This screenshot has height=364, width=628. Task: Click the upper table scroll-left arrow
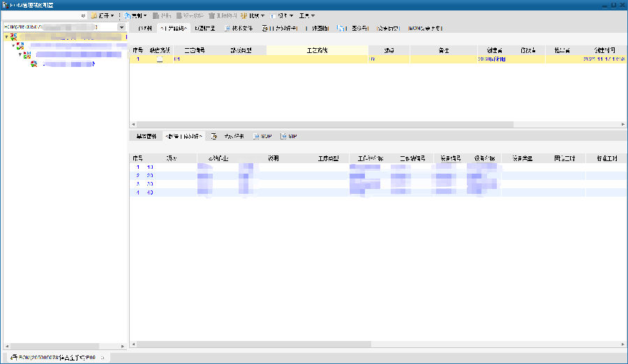133,125
